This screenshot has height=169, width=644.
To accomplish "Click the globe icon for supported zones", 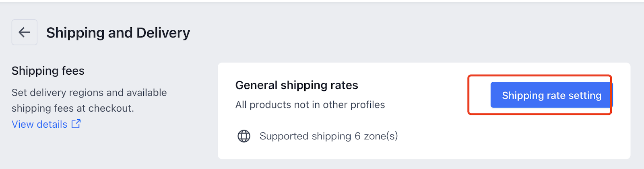I will point(244,136).
